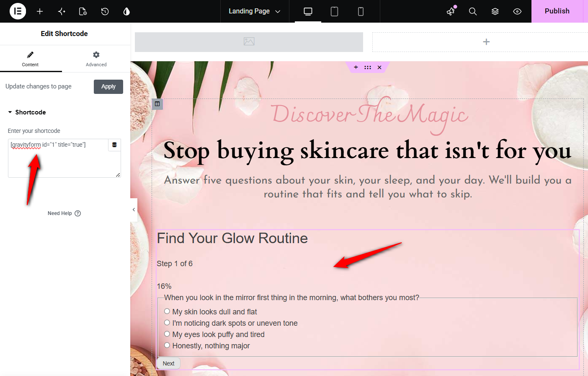Open the page settings document icon
Viewport: 588px width, 376px height.
(83, 11)
